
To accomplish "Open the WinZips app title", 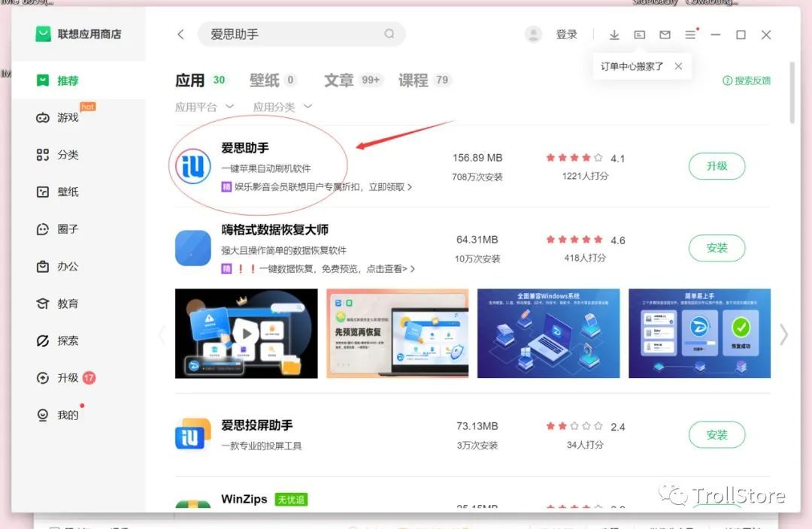I will click(244, 499).
